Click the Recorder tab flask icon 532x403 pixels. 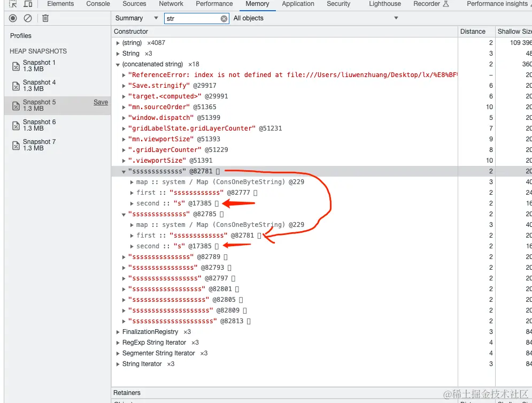pos(446,4)
